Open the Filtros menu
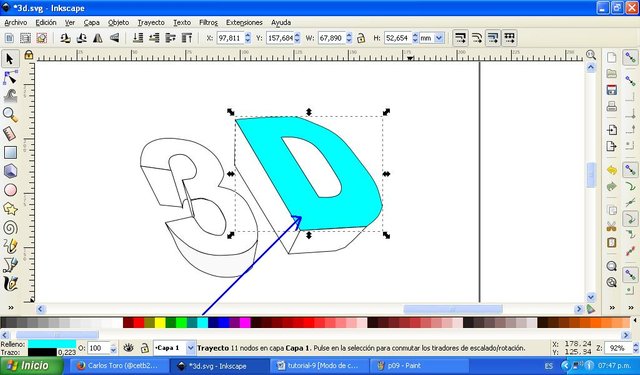This screenshot has width=640, height=375. (x=208, y=22)
